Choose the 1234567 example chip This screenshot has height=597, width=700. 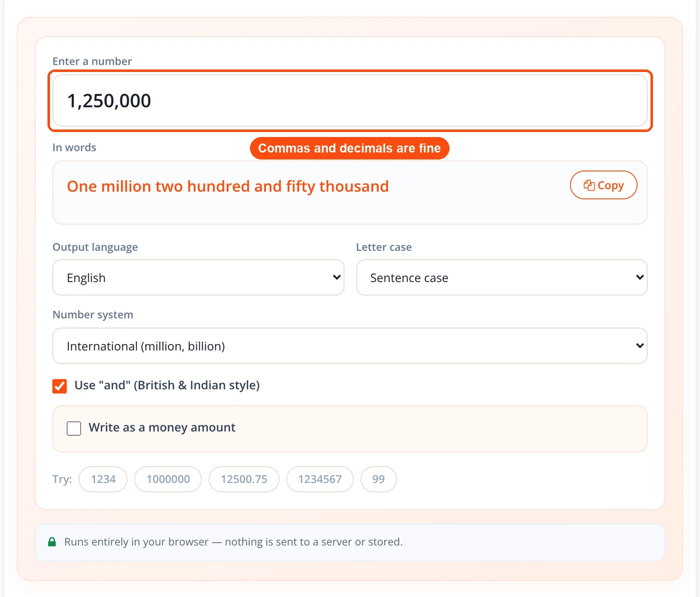click(320, 479)
